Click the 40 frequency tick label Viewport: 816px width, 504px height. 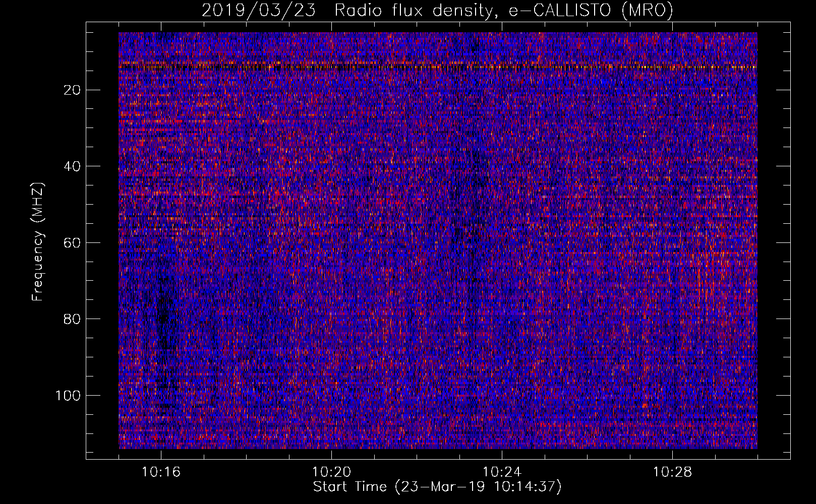(x=73, y=166)
